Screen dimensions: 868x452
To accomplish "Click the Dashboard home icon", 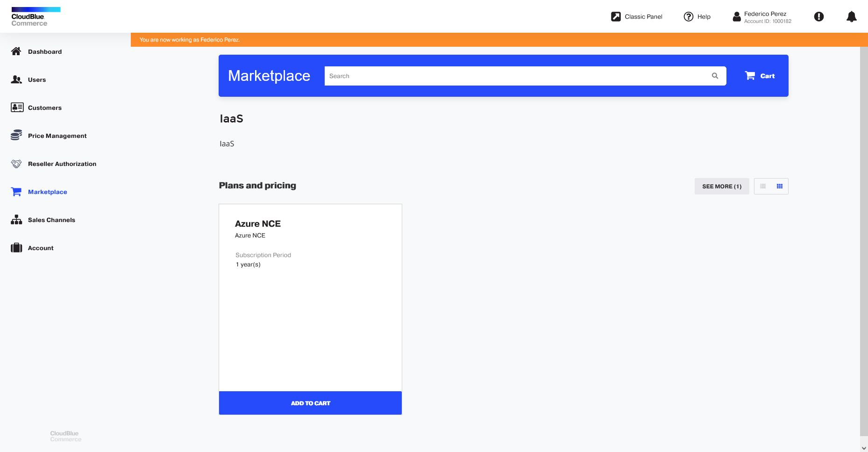I will point(16,51).
